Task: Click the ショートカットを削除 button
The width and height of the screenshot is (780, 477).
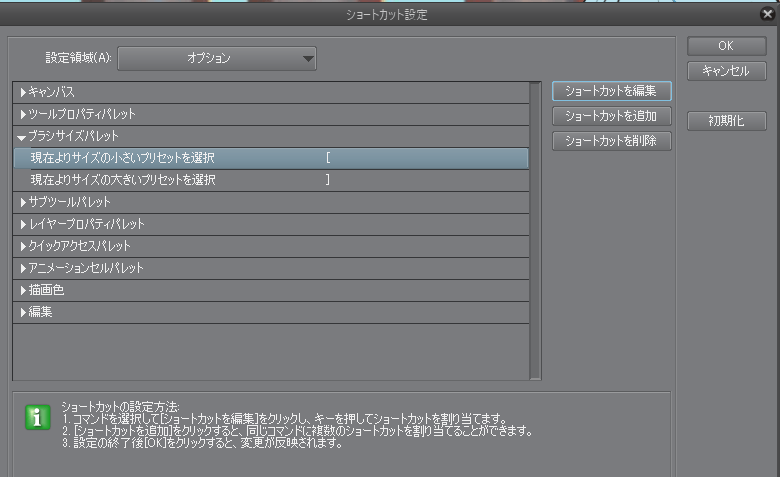Action: (611, 141)
